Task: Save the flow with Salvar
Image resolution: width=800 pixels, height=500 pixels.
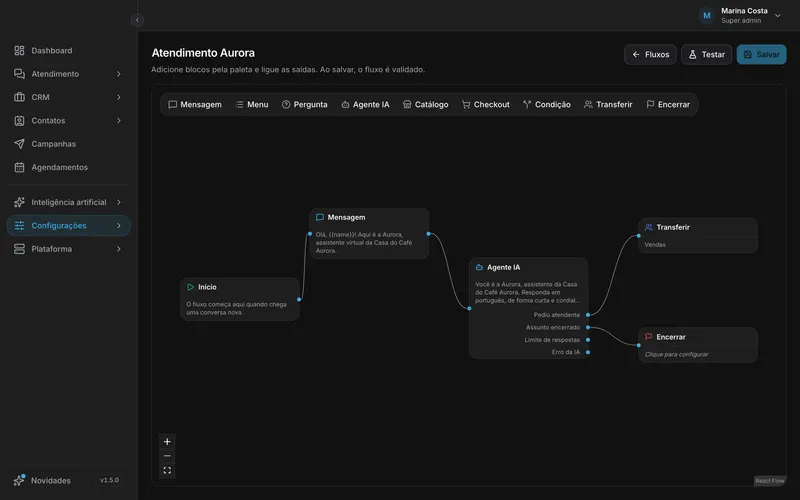Action: [x=761, y=55]
